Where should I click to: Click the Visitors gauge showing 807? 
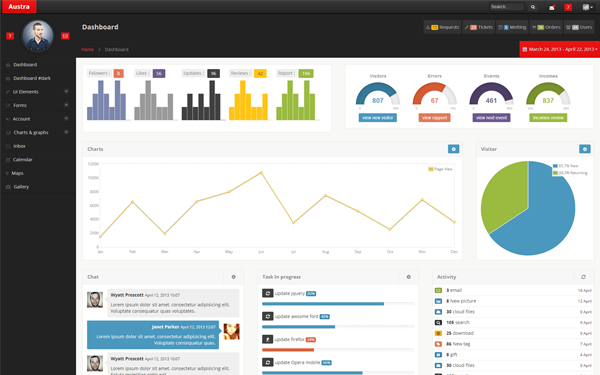click(x=378, y=94)
